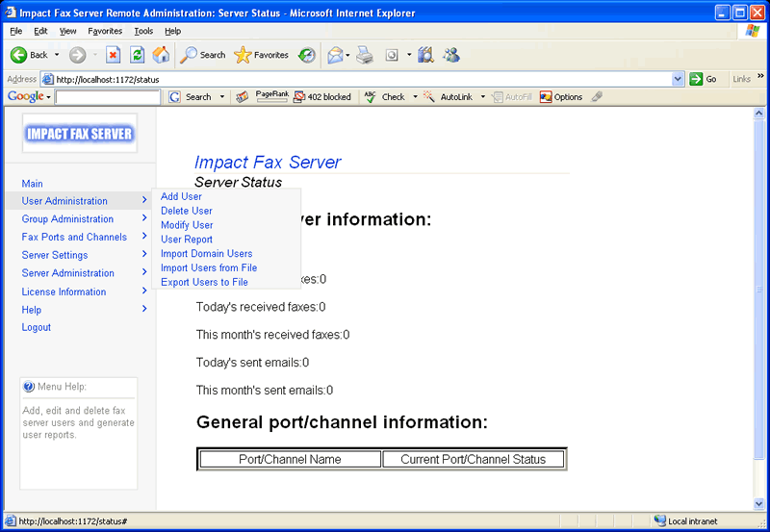The image size is (770, 532).
Task: Expand the Server Settings submenu arrow
Action: click(x=144, y=254)
